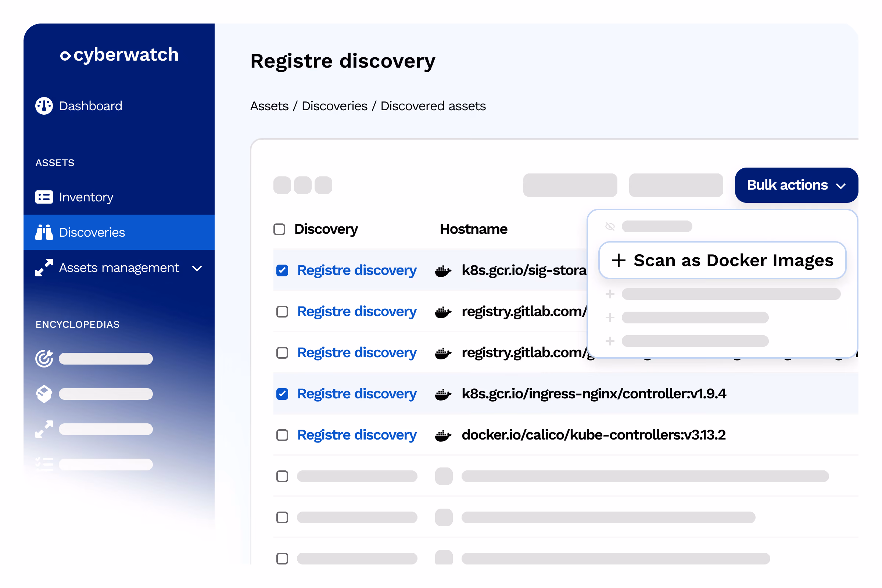Click 'k8s.gcr.io/ingress-nginx/controller:v1.9.4' hostname
This screenshot has height=588, width=882.
click(x=594, y=394)
